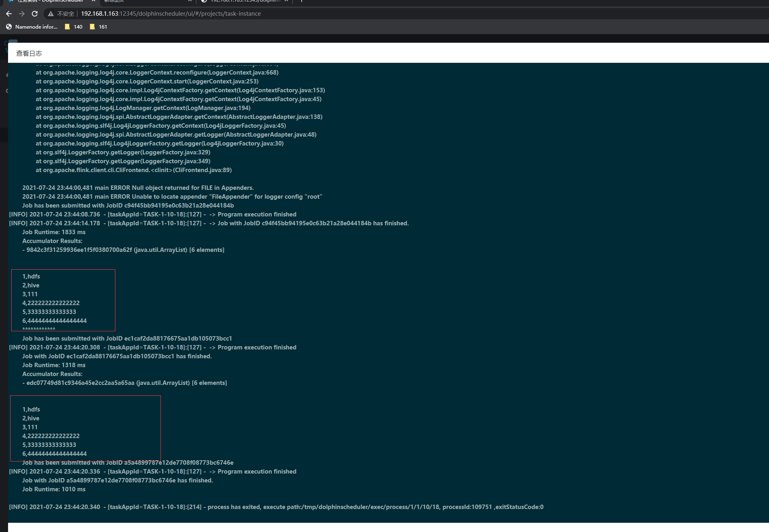
Task: Open the bookmark folder labeled 140
Action: coord(73,27)
